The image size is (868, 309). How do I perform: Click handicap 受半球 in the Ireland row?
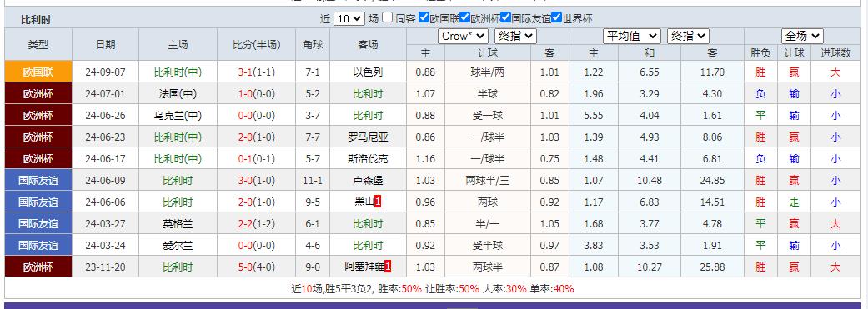[488, 246]
